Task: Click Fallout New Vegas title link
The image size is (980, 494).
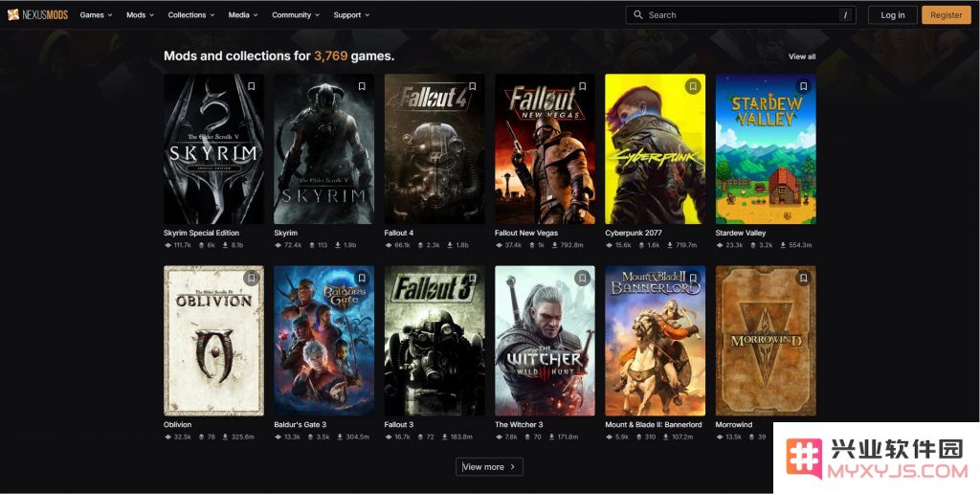Action: [x=526, y=234]
